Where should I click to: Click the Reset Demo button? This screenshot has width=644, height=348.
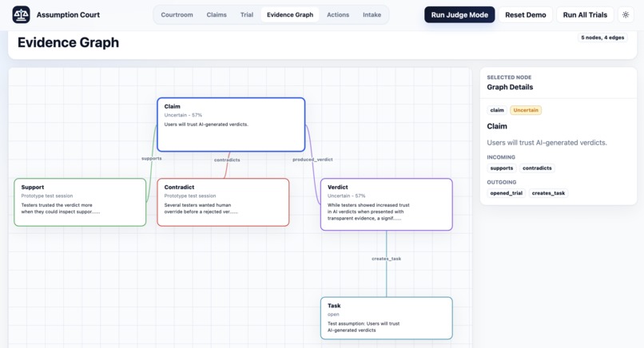(526, 15)
